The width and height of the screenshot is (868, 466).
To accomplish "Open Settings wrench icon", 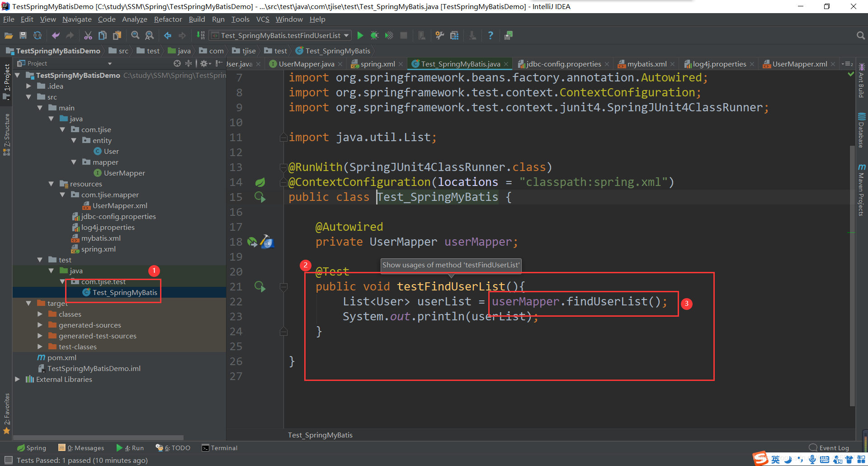I will tap(439, 35).
